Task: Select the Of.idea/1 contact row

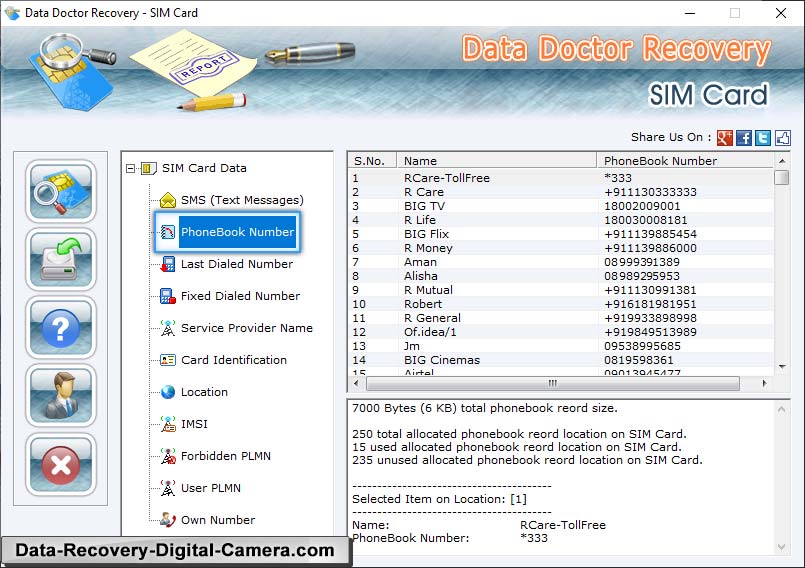Action: (561, 332)
